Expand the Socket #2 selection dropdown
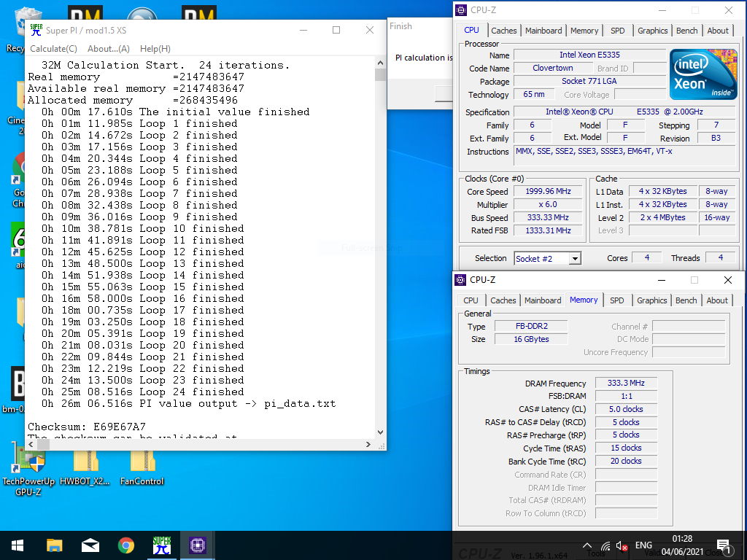Screen dimensions: 747x560 click(x=575, y=259)
